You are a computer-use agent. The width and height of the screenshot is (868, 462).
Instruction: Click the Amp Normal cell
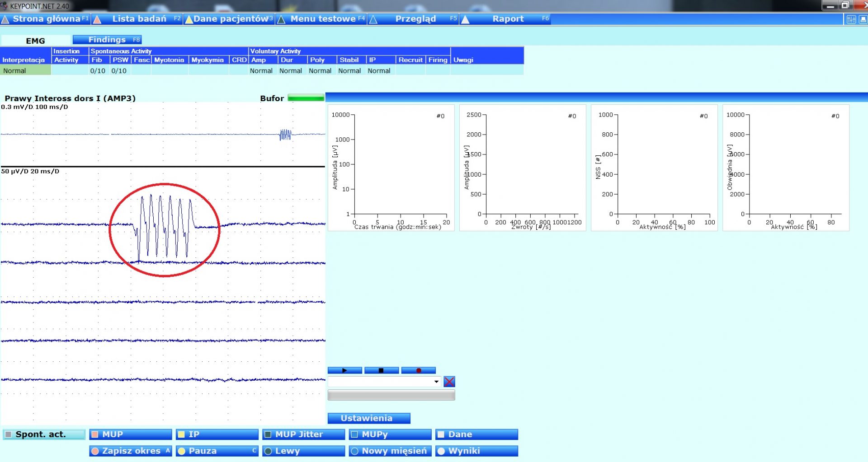pos(262,70)
